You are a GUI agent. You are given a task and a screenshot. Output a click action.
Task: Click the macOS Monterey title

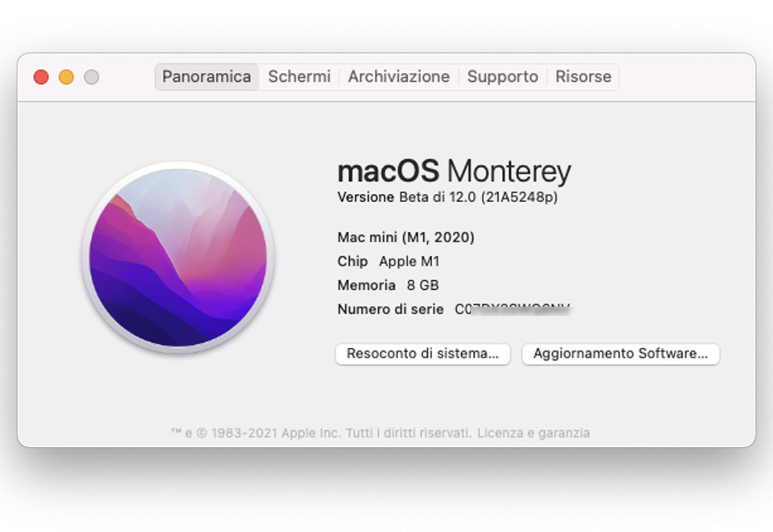coord(454,171)
